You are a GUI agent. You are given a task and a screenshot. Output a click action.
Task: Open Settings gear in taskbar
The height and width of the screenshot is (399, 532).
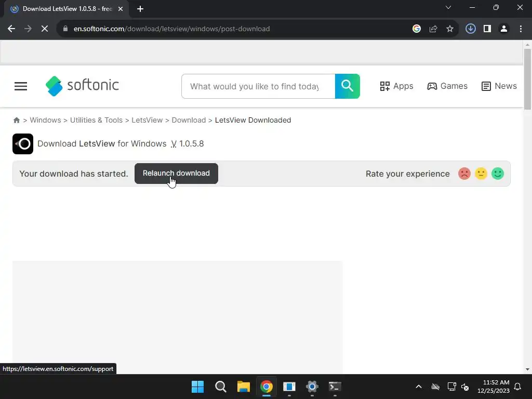coord(312,387)
